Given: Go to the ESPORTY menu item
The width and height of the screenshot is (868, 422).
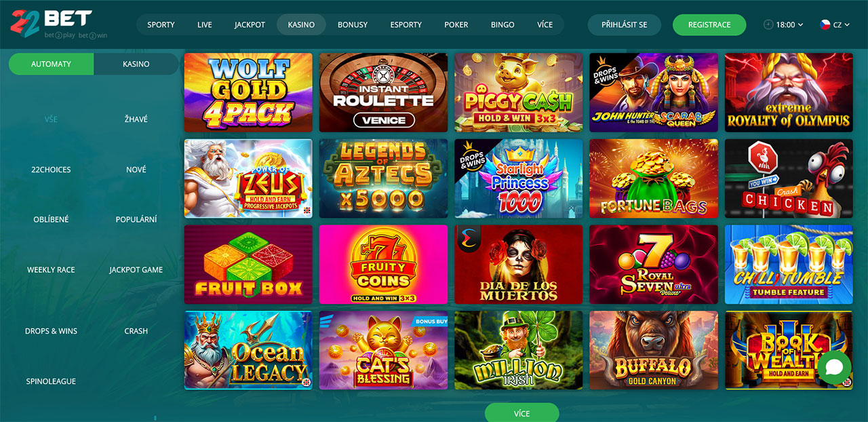Looking at the screenshot, I should 406,24.
